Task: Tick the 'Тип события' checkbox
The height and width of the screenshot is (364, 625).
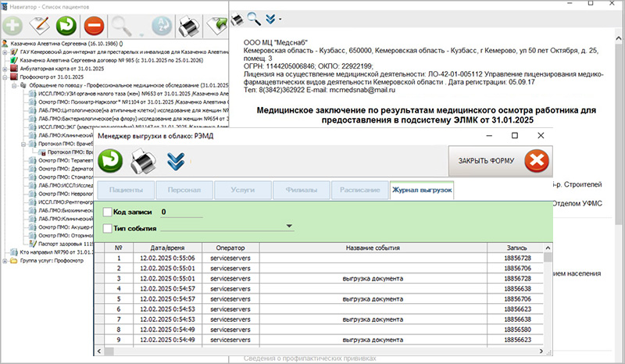Action: point(107,227)
